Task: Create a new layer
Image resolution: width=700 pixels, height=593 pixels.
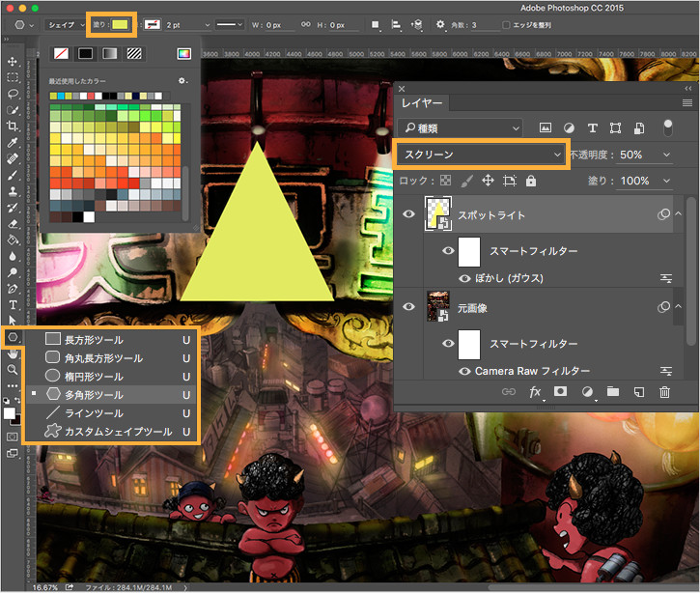Action: [639, 392]
